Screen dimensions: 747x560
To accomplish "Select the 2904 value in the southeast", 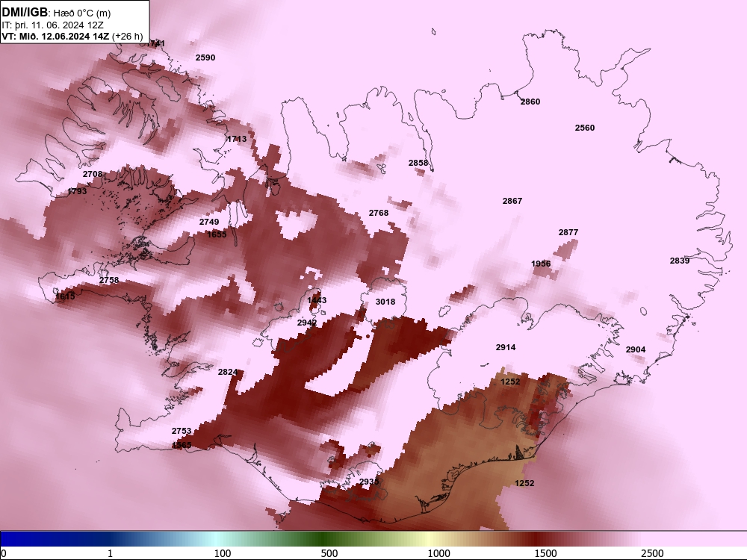I will (636, 349).
